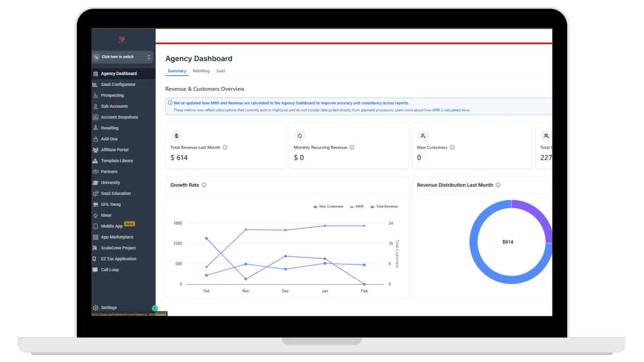Open Ideas lightbulb icon

[x=96, y=216]
